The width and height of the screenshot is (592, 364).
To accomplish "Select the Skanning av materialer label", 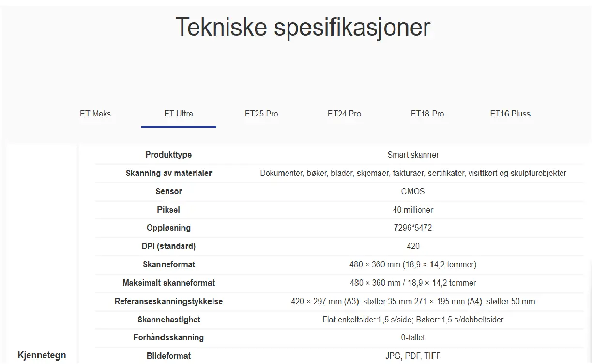I will [x=168, y=173].
